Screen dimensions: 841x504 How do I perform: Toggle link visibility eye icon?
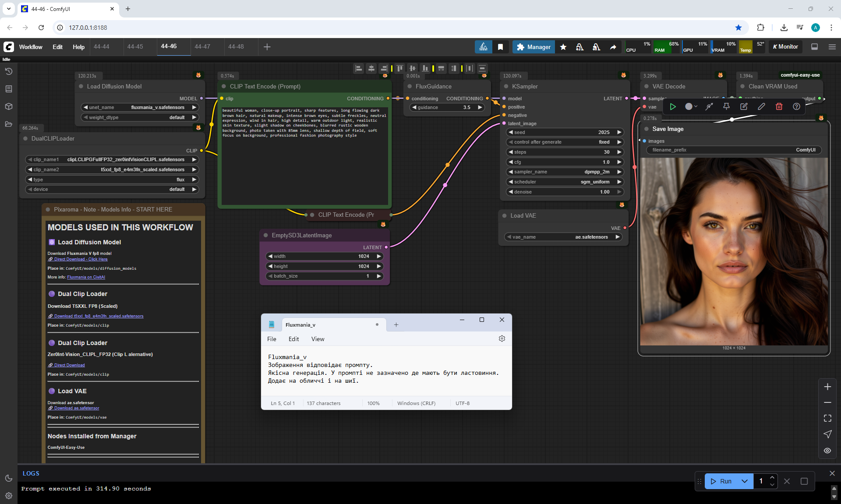[x=827, y=450]
